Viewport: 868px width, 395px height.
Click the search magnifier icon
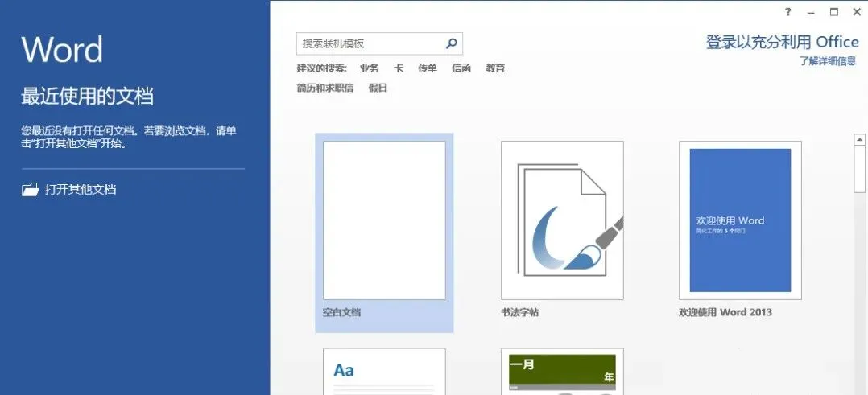pos(452,43)
